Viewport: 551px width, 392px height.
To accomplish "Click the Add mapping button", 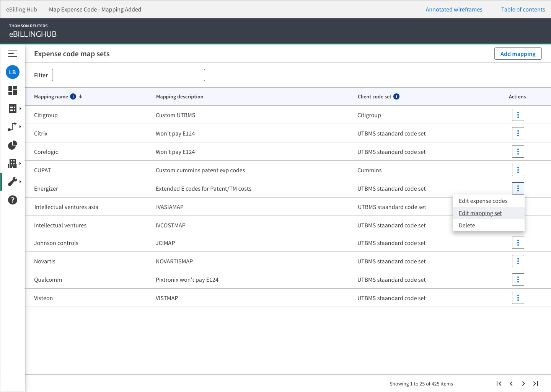I will tap(518, 54).
